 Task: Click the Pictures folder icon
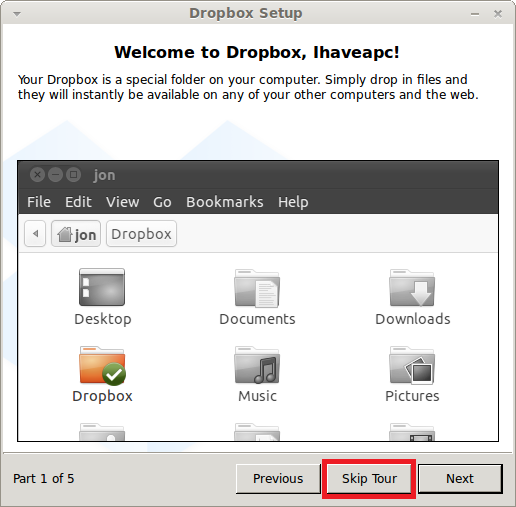[x=412, y=365]
